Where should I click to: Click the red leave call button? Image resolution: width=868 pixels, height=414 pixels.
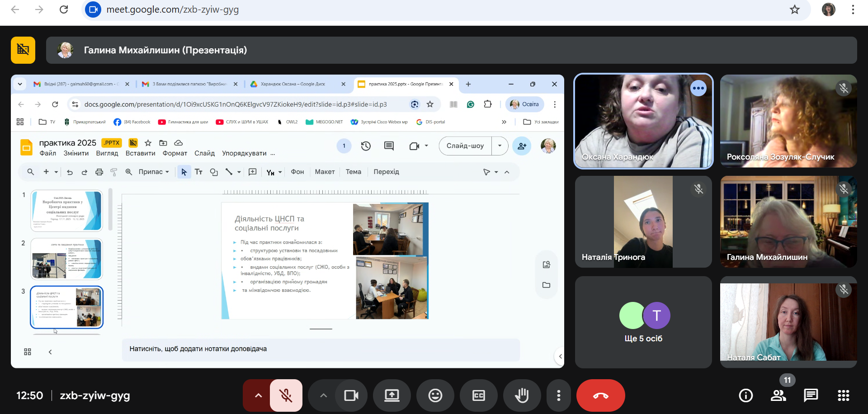600,396
